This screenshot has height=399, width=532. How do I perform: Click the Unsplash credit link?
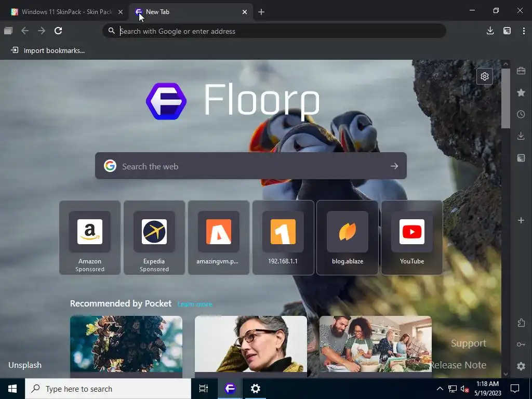tap(25, 365)
